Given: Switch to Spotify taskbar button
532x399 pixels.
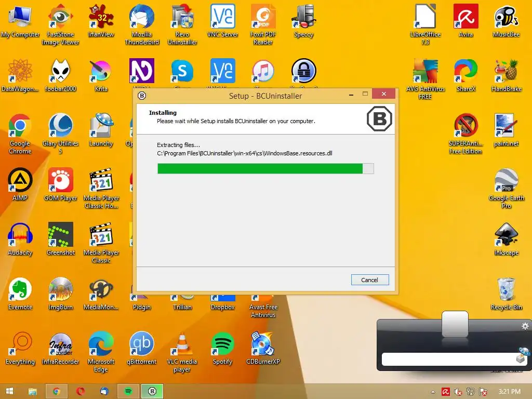Looking at the screenshot, I should [x=128, y=391].
